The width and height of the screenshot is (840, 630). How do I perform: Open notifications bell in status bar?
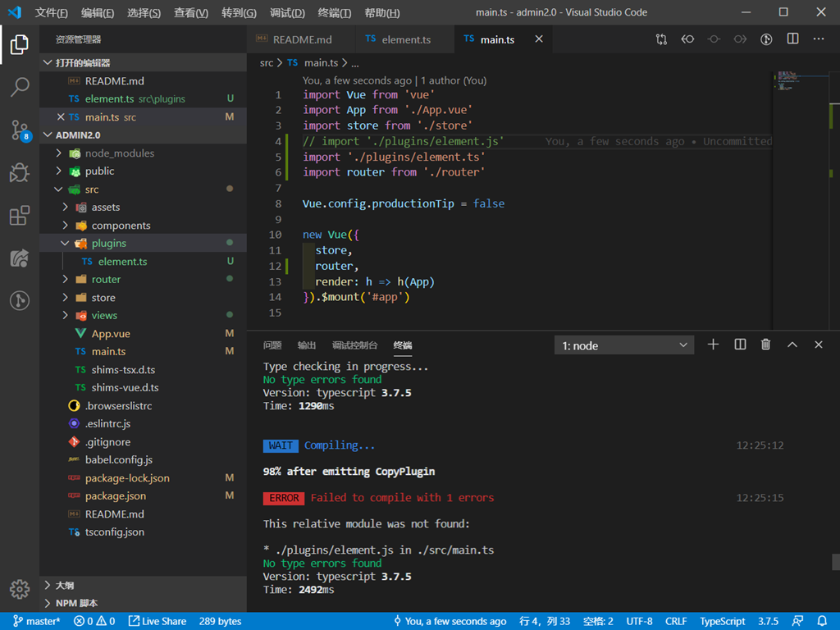(822, 621)
